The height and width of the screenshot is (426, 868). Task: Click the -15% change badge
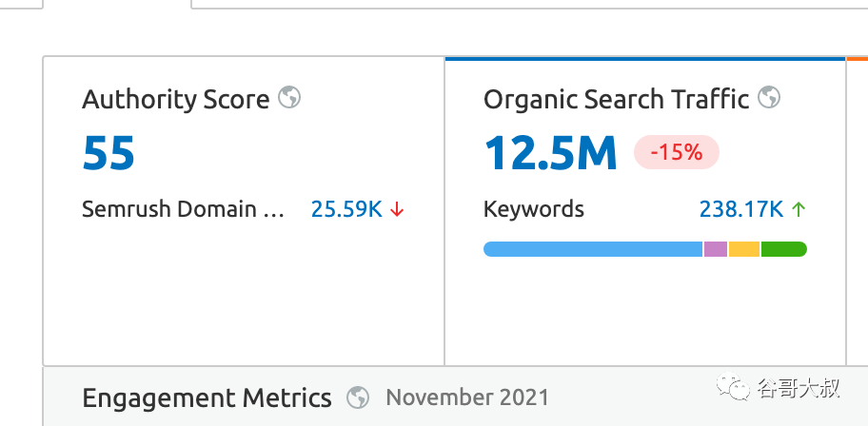(x=676, y=152)
